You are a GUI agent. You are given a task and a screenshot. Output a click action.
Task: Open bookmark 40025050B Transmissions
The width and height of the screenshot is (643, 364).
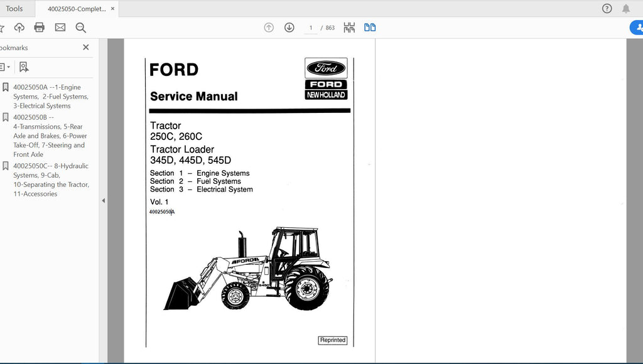click(50, 136)
